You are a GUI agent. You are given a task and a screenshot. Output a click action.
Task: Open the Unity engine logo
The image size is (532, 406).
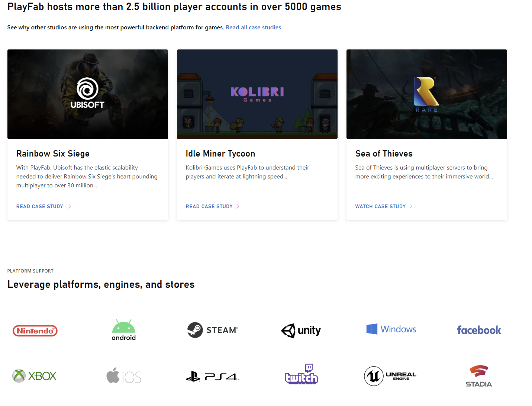pyautogui.click(x=301, y=330)
